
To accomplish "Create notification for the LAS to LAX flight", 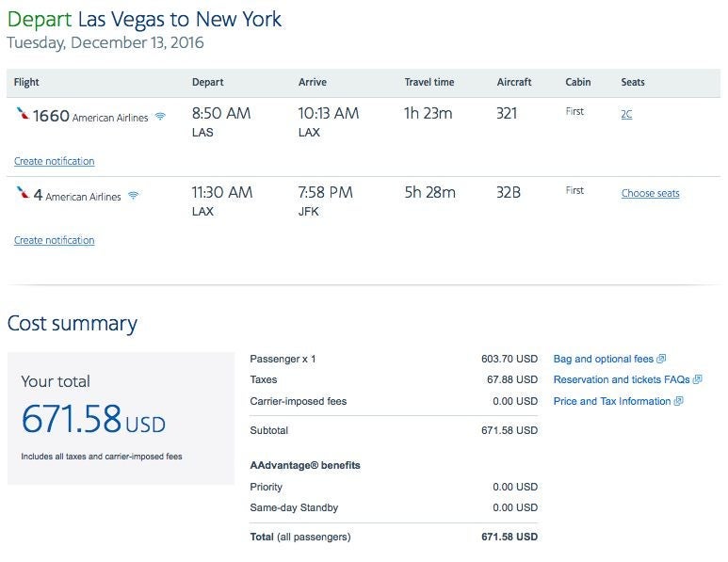I will coord(54,161).
